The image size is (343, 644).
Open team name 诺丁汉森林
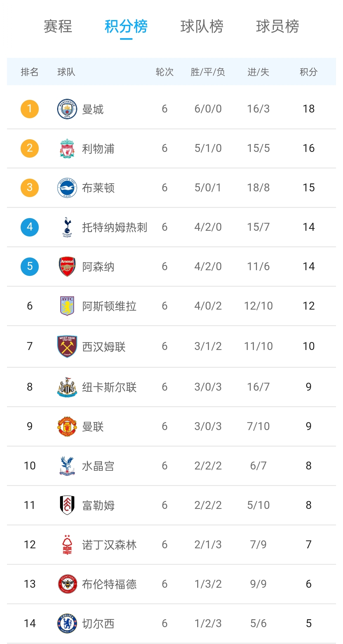point(109,545)
